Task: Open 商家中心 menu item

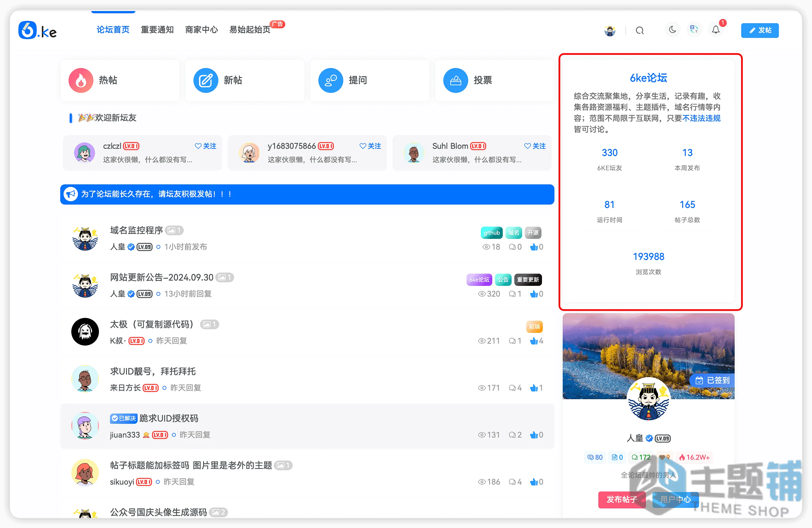Action: [x=201, y=30]
